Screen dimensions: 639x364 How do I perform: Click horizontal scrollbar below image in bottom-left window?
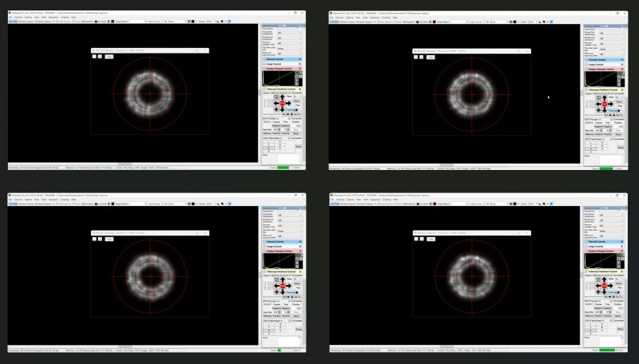point(133,346)
